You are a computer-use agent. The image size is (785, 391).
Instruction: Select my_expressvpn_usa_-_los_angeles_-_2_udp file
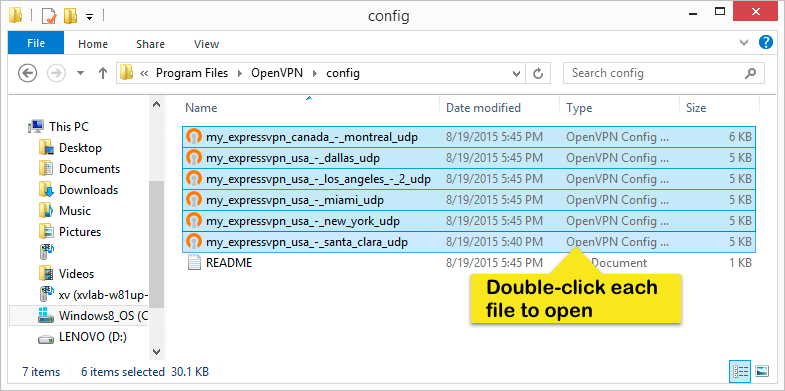(x=469, y=179)
